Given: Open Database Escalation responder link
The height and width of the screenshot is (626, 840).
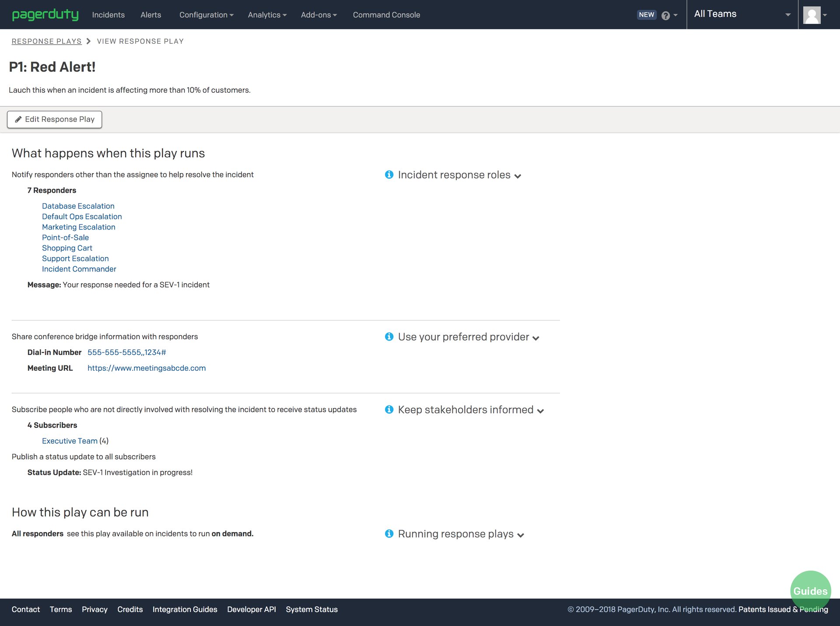Looking at the screenshot, I should point(78,206).
